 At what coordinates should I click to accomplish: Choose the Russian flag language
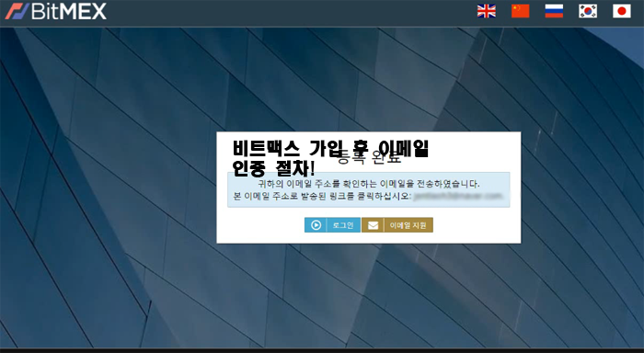(x=554, y=11)
